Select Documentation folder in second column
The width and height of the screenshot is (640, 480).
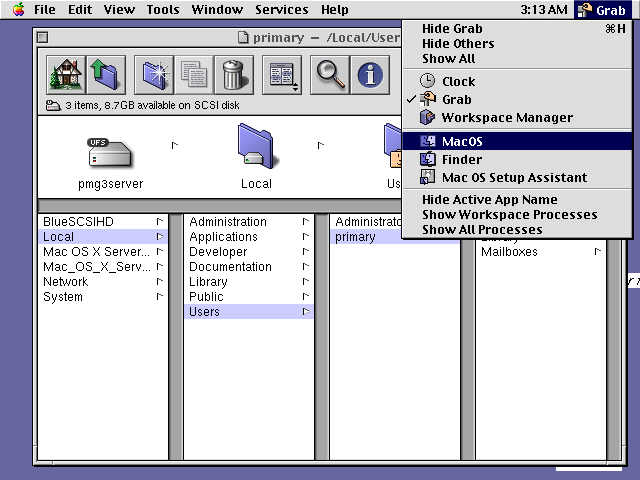249,267
